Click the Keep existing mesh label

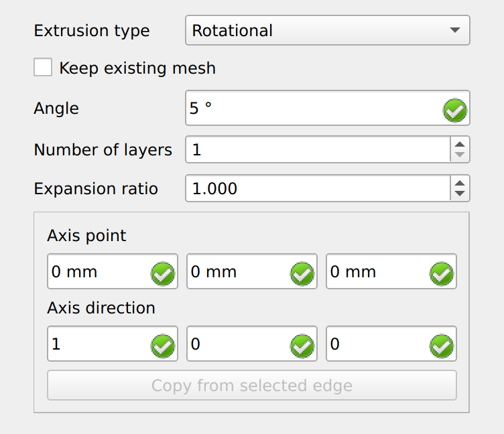tap(137, 68)
